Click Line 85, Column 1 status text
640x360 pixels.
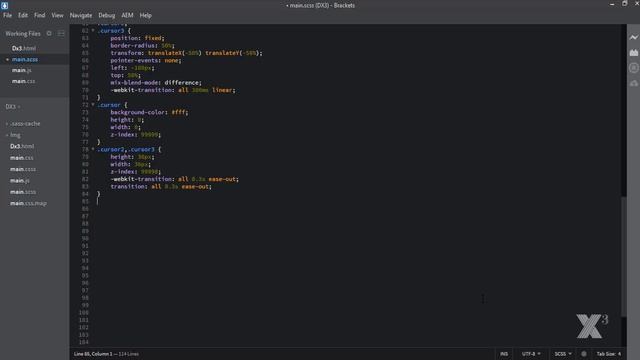coord(93,354)
